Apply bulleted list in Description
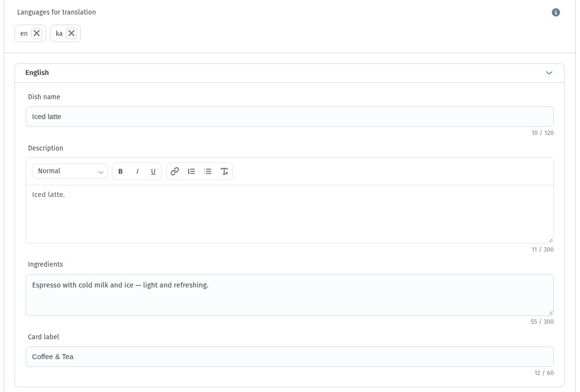This screenshot has width=580, height=392. pyautogui.click(x=208, y=171)
